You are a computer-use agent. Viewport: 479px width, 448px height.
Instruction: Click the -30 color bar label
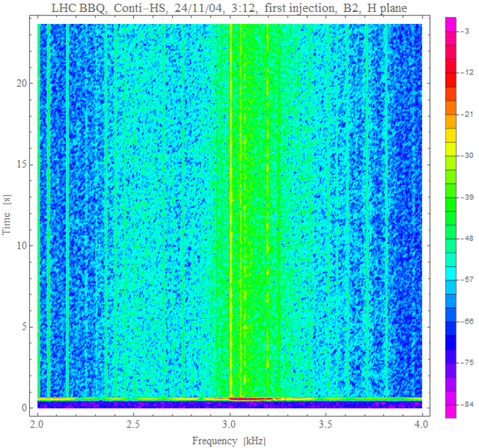coord(467,156)
